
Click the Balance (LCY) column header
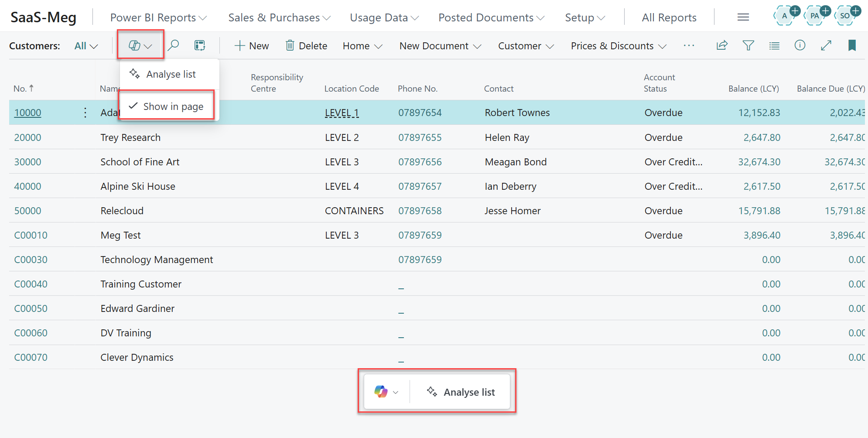click(x=753, y=89)
